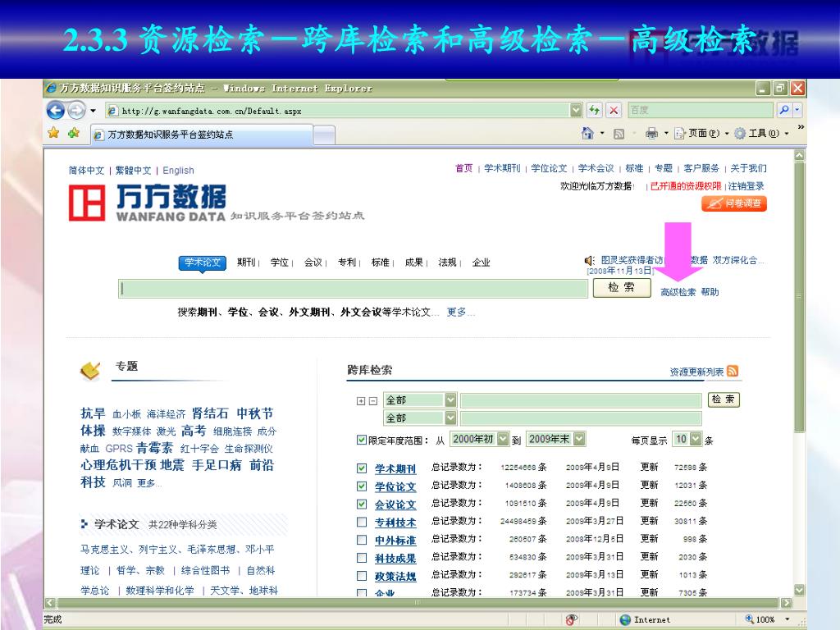Image resolution: width=840 pixels, height=630 pixels.
Task: Click the main search input field
Action: click(x=353, y=288)
